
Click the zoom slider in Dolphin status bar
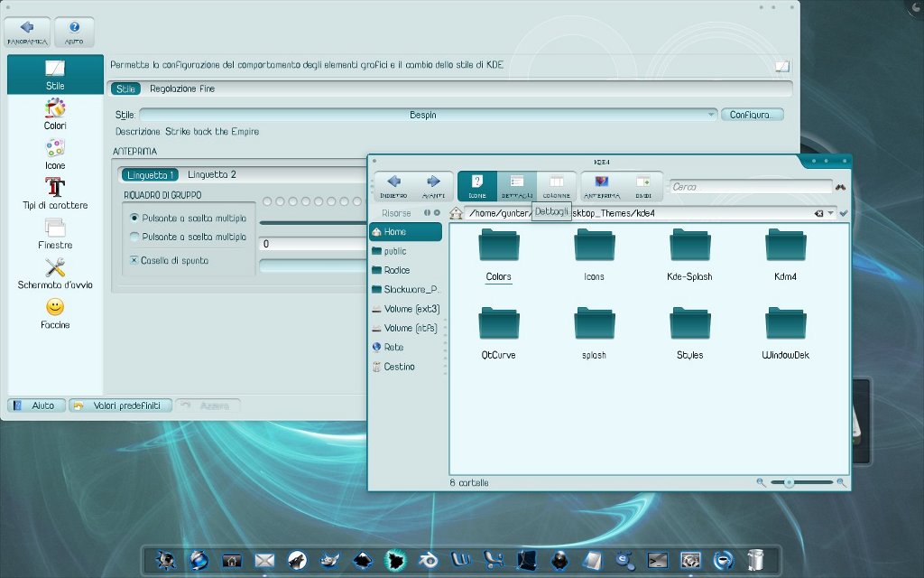click(x=801, y=482)
